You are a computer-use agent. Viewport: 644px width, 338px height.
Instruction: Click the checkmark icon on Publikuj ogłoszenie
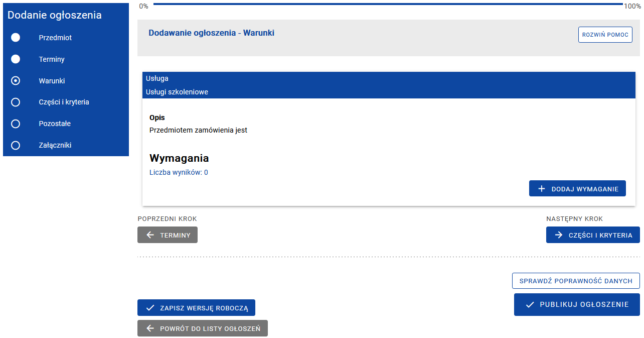pyautogui.click(x=530, y=304)
